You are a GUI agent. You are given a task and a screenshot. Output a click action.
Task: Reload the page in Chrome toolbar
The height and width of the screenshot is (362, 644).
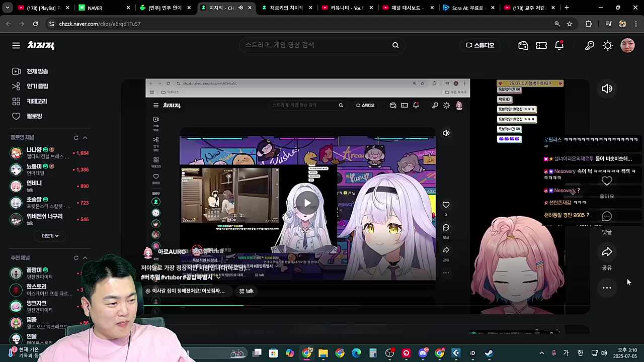point(35,24)
